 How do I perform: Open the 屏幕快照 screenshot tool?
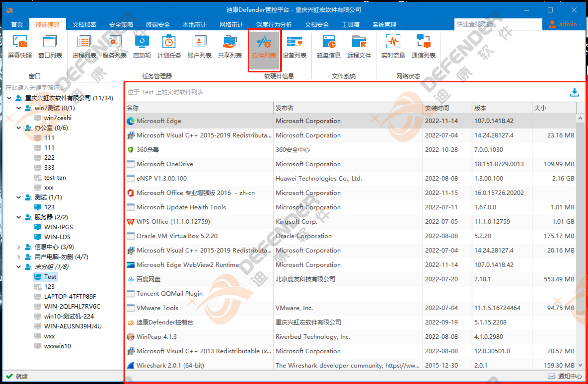click(x=20, y=47)
